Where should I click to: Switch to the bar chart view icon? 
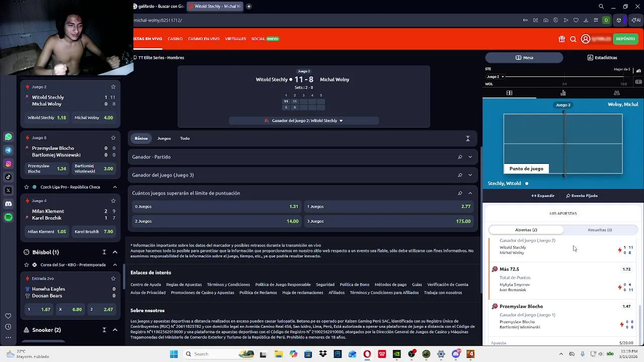pyautogui.click(x=563, y=93)
